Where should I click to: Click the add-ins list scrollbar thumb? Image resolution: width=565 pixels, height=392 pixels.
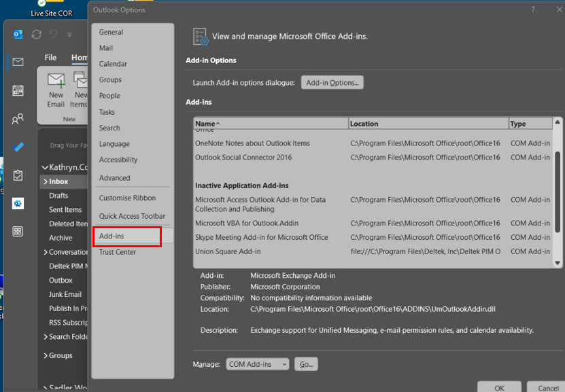tap(558, 192)
